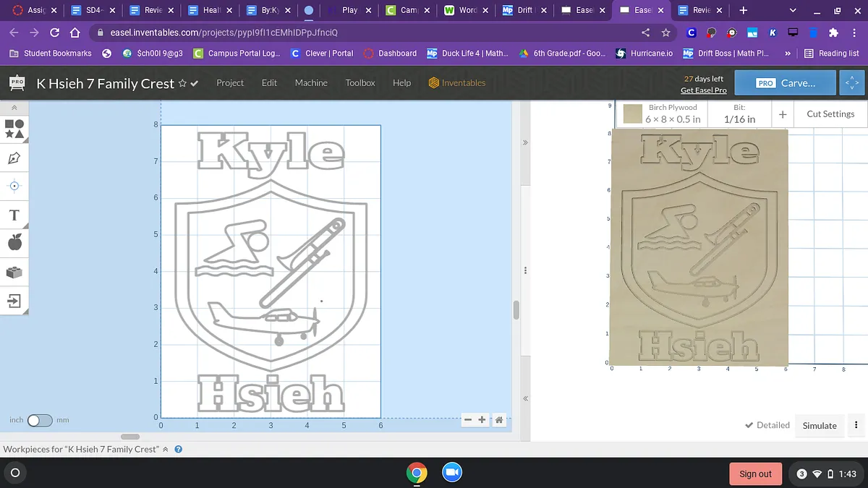
Task: Click the Zoom app in the shelf
Action: coord(452,473)
